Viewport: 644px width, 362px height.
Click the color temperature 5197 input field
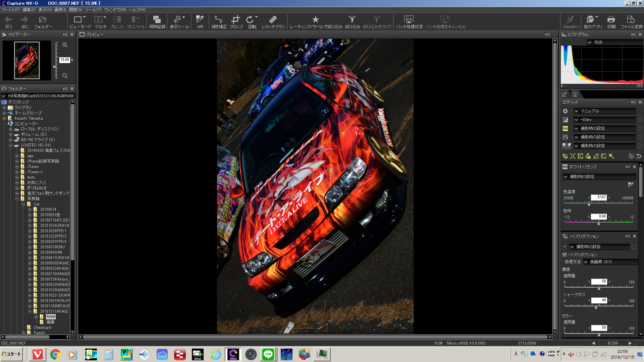pyautogui.click(x=599, y=197)
